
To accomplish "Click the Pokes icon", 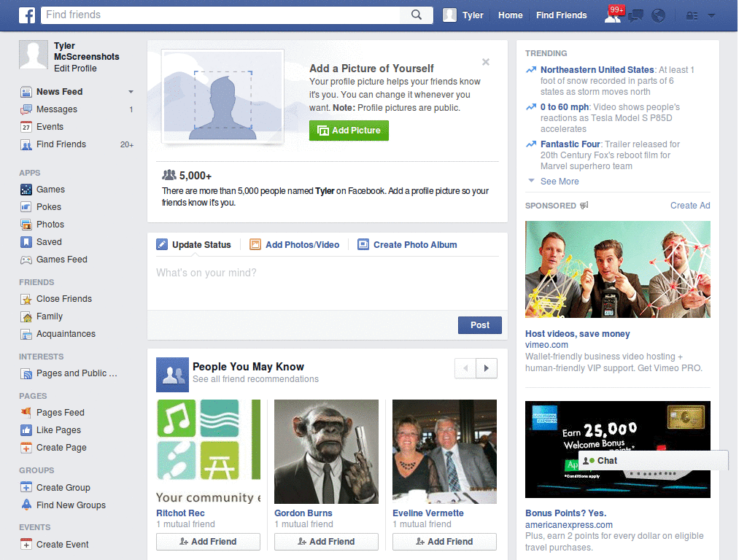I will (26, 207).
